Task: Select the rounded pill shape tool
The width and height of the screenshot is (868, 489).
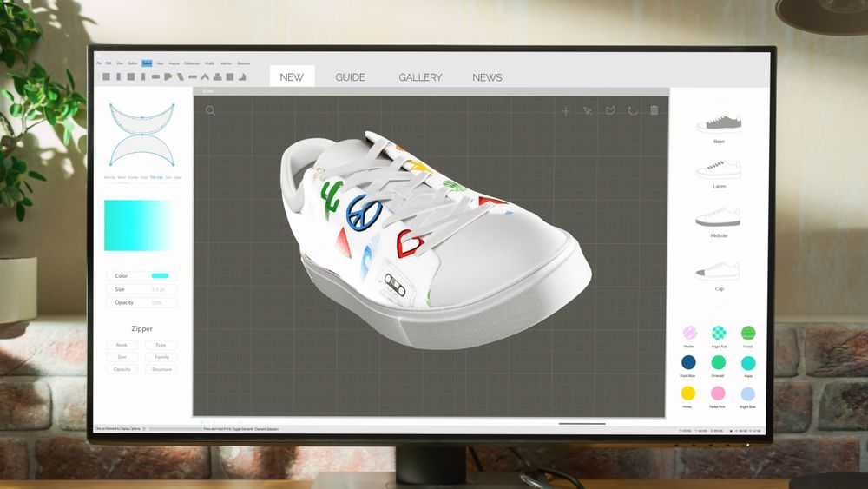Action: click(x=155, y=77)
